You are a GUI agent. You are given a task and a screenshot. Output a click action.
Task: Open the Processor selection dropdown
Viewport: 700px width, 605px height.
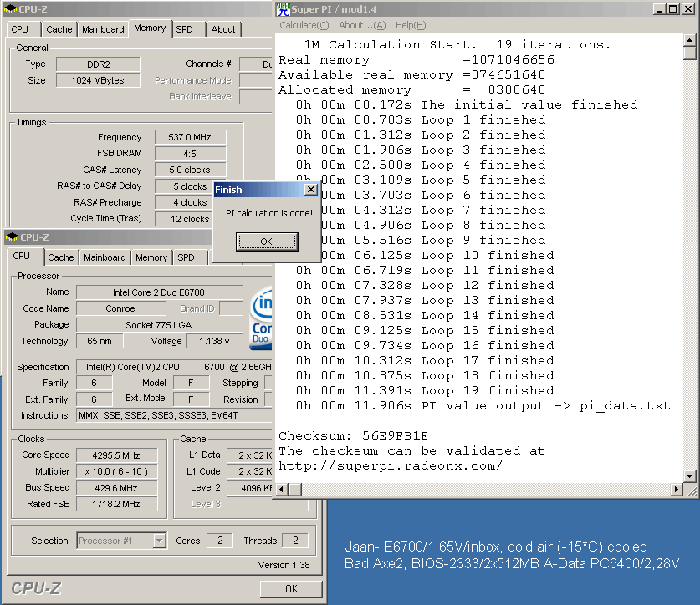pyautogui.click(x=159, y=541)
